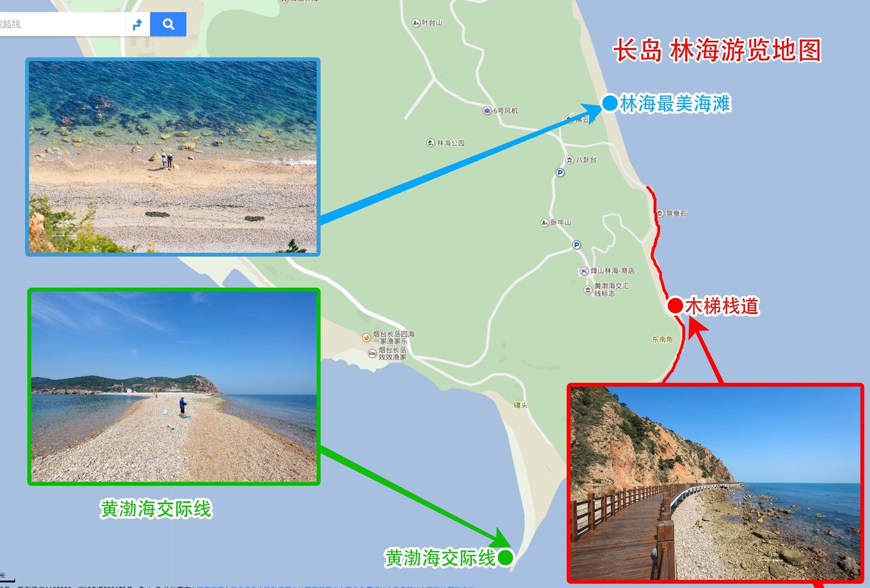Click the blue 林海最美海滩 marker dot

pos(610,103)
